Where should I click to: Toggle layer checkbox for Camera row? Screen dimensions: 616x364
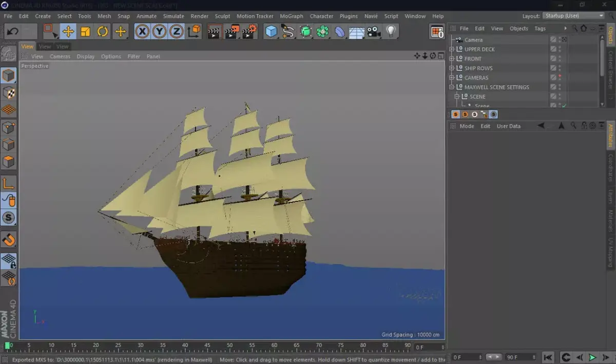[x=553, y=39]
